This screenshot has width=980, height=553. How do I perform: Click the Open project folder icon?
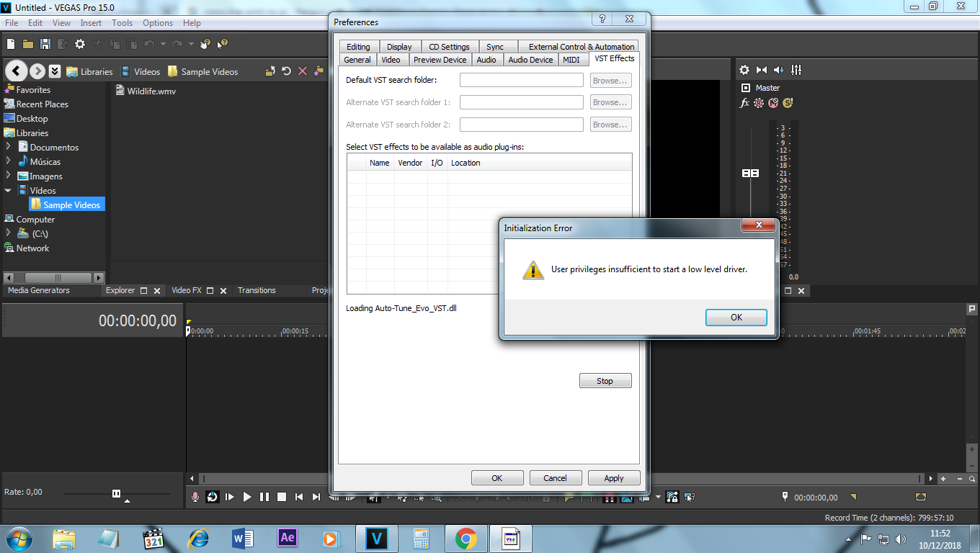point(28,44)
